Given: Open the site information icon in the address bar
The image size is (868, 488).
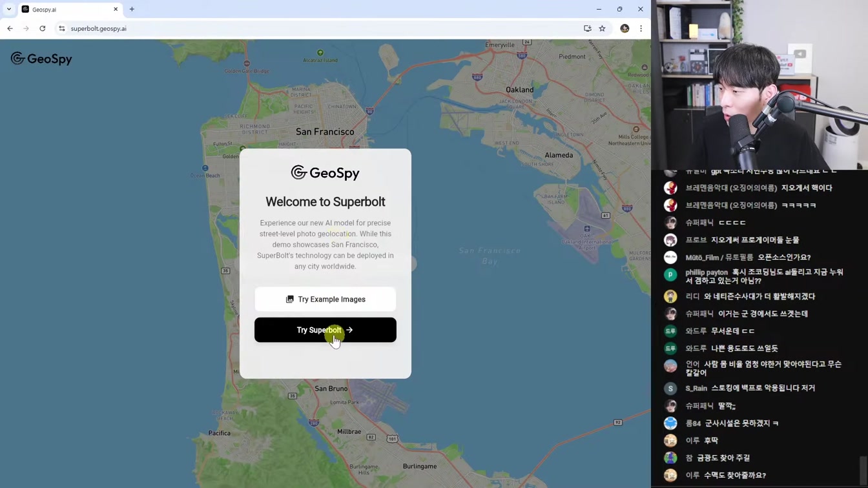Looking at the screenshot, I should click(x=62, y=28).
